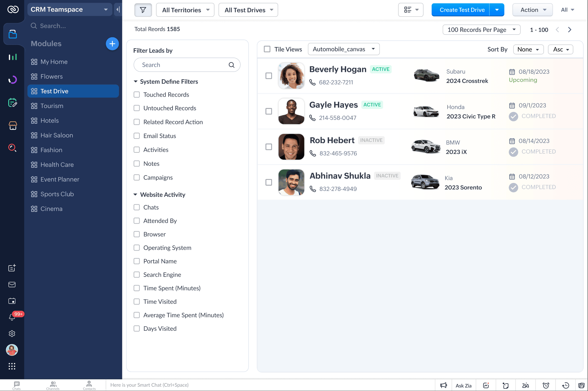The image size is (588, 391).
Task: Open the Mail envelope icon in sidebar
Action: tap(12, 285)
